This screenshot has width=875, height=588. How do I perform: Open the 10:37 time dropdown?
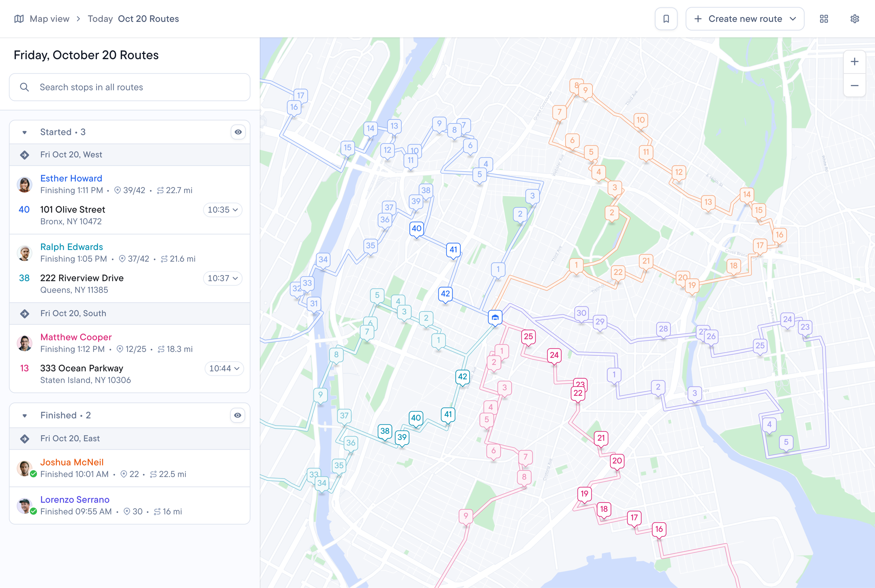pos(223,279)
